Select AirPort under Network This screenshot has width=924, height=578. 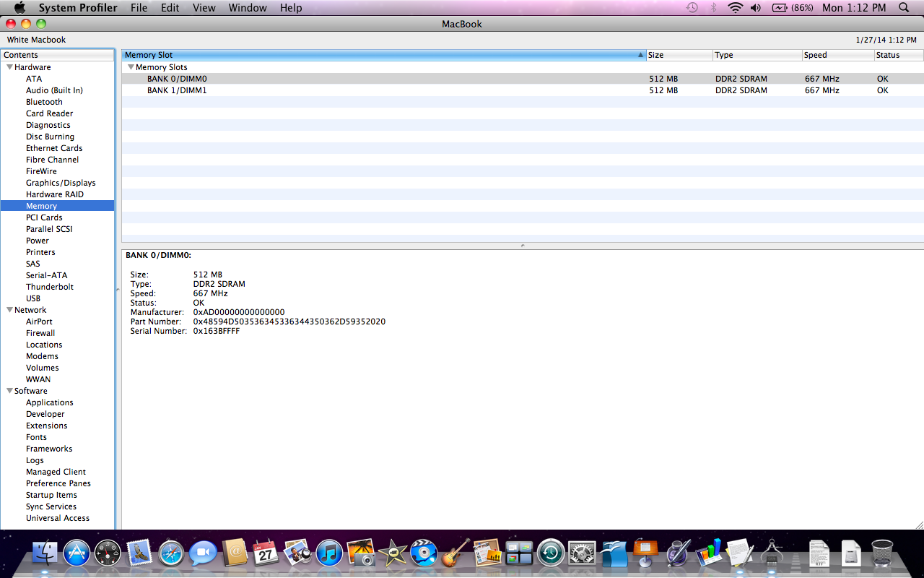click(x=39, y=322)
